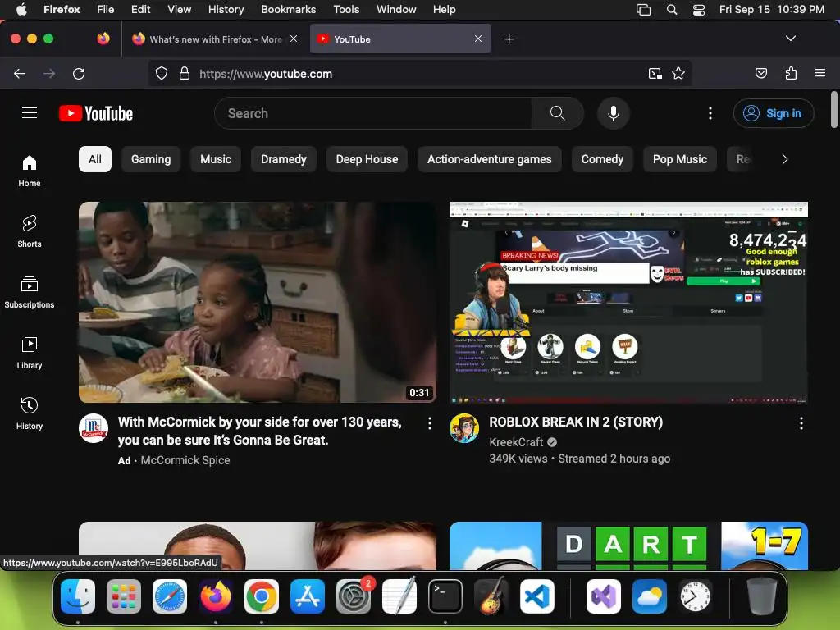Screen dimensions: 840x630
Task: Open picture-in-picture icon in address bar
Action: click(x=655, y=73)
